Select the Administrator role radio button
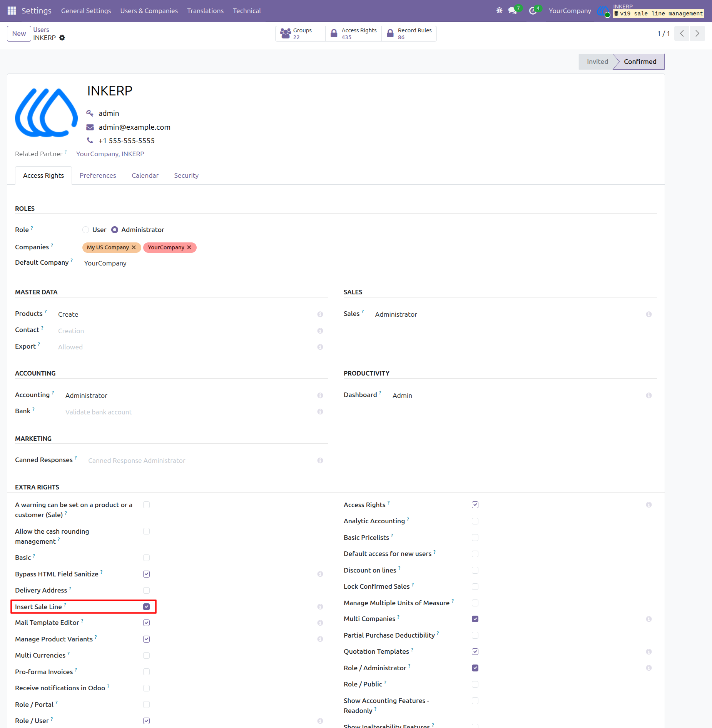The image size is (712, 728). coord(115,230)
